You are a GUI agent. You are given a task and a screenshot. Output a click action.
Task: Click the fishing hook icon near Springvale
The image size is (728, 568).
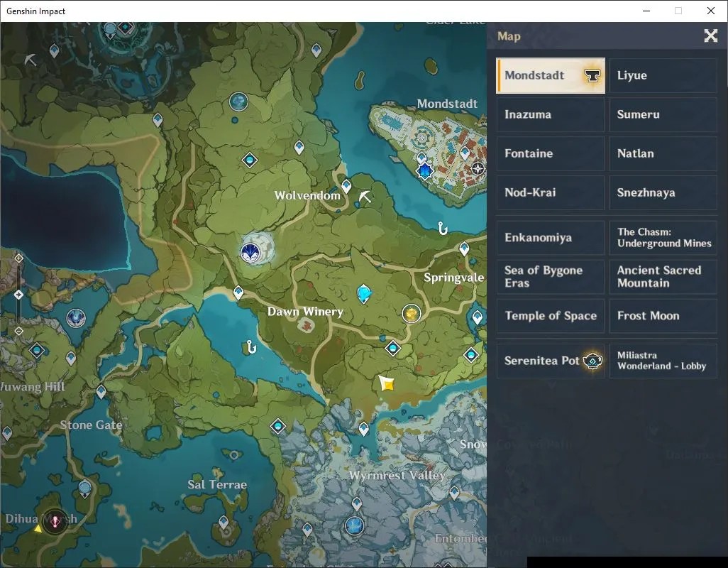(x=443, y=228)
